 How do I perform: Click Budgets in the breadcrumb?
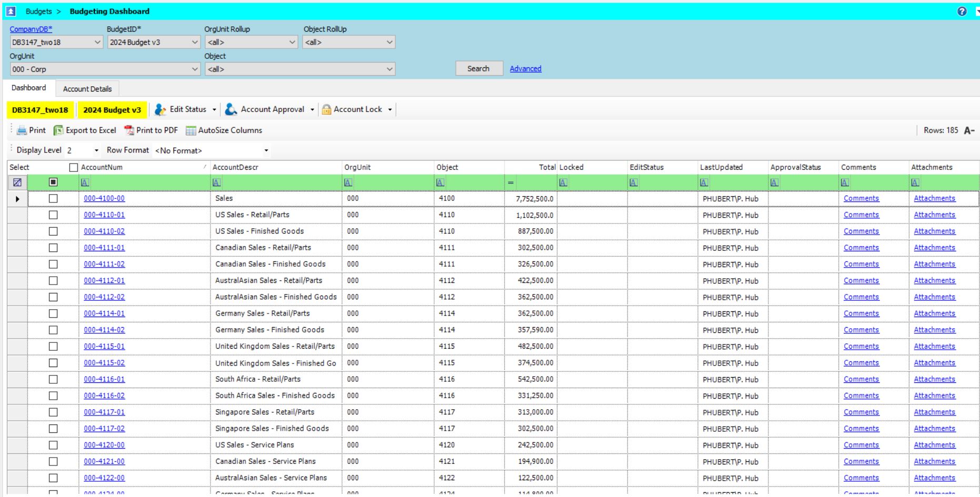[38, 12]
